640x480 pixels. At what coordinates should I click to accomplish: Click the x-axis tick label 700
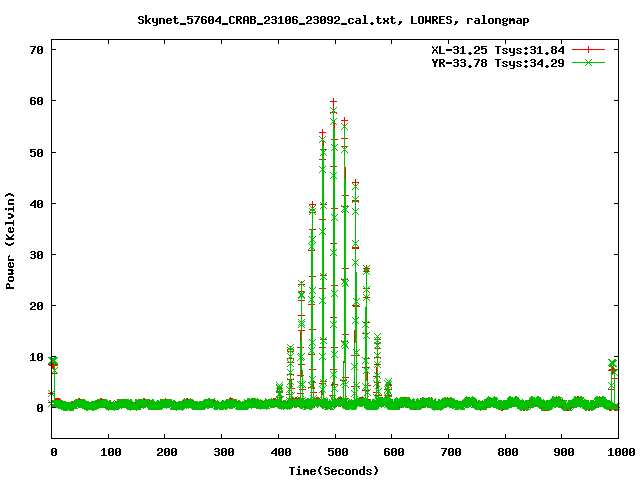451,452
